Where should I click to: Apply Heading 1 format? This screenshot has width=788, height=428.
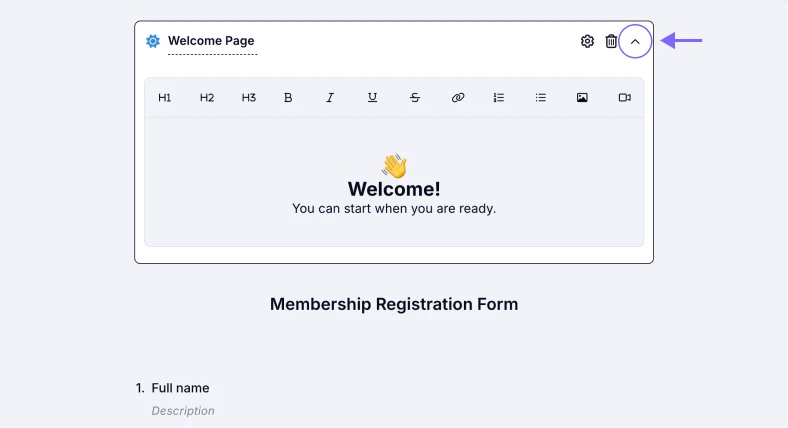(165, 98)
